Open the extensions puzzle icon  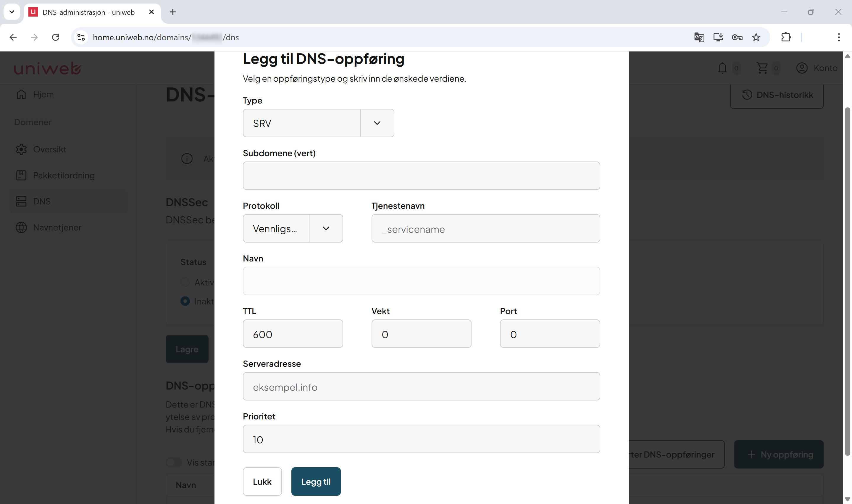tap(786, 37)
